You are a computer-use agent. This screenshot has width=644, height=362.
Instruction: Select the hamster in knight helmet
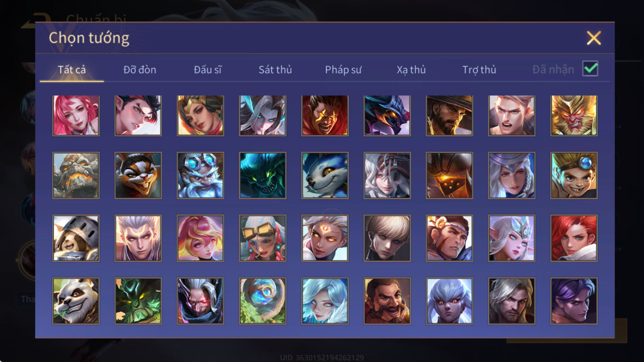pos(76,238)
